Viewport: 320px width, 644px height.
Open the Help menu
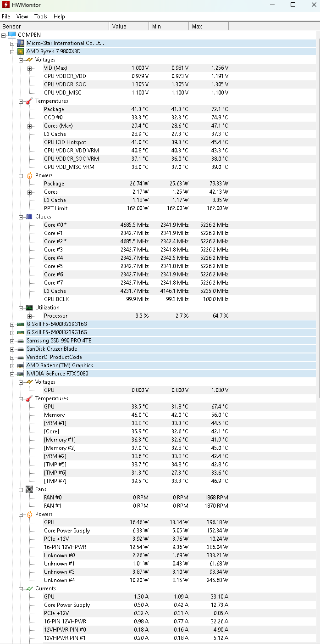(59, 17)
